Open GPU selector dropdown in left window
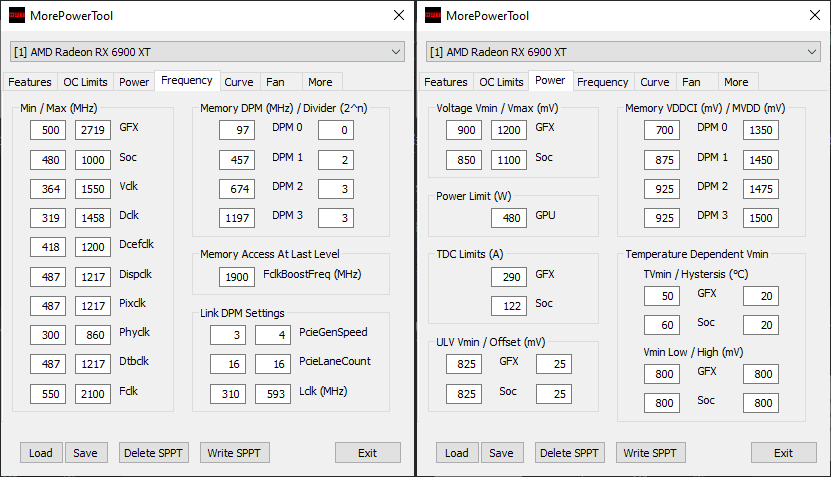The width and height of the screenshot is (831, 477). 207,52
